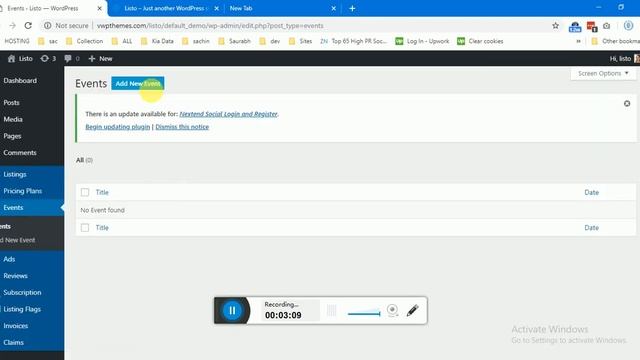
Task: Open the dev bookmark folder
Action: [x=270, y=41]
